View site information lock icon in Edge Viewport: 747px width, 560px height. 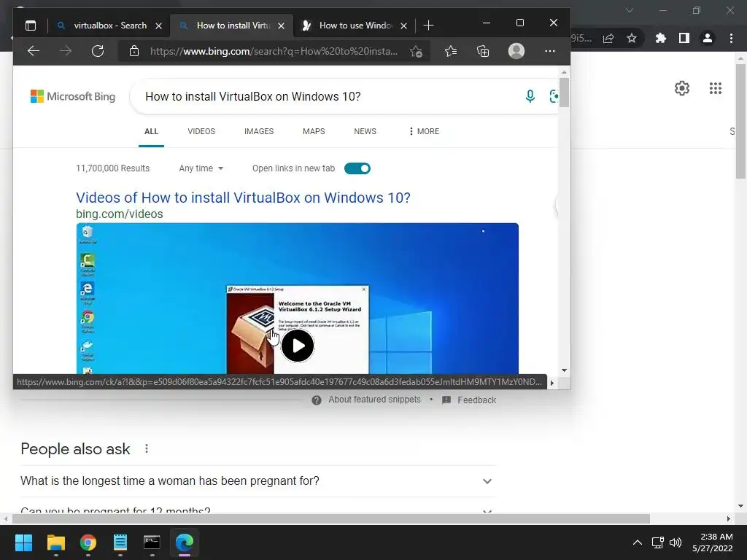tap(134, 51)
